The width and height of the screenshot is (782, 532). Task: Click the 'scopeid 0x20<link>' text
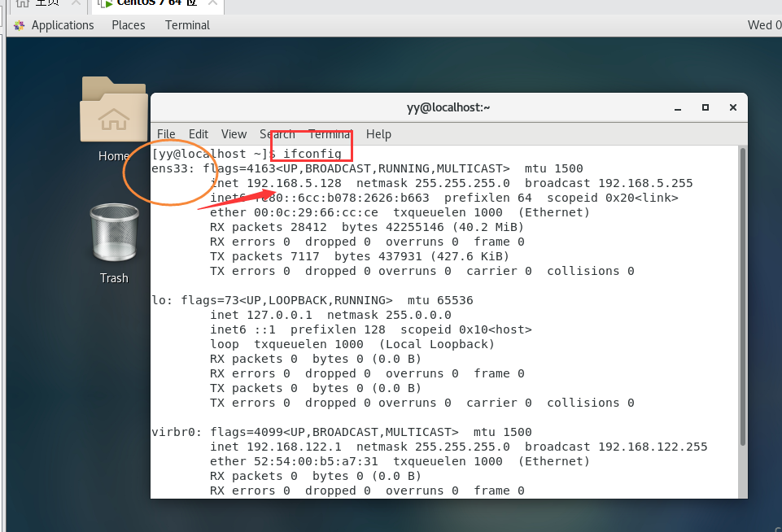tap(613, 198)
